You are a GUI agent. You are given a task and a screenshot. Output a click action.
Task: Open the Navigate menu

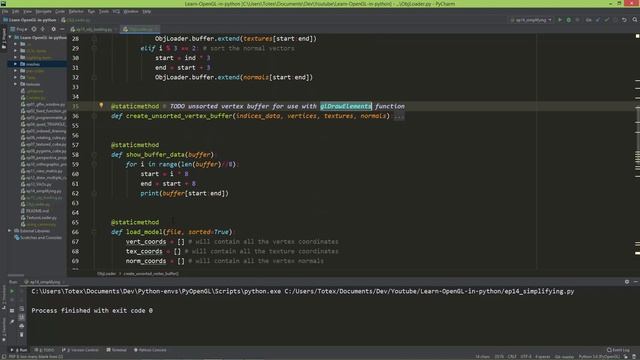click(x=44, y=11)
